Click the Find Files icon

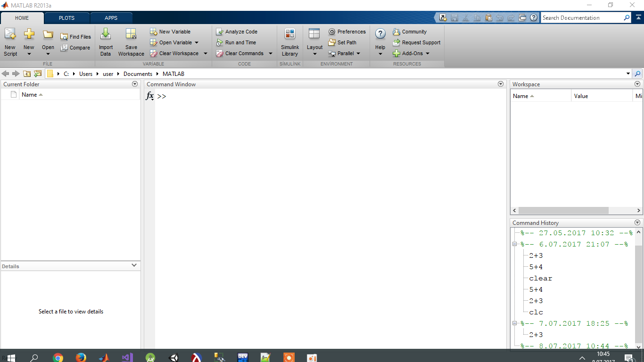(x=64, y=37)
